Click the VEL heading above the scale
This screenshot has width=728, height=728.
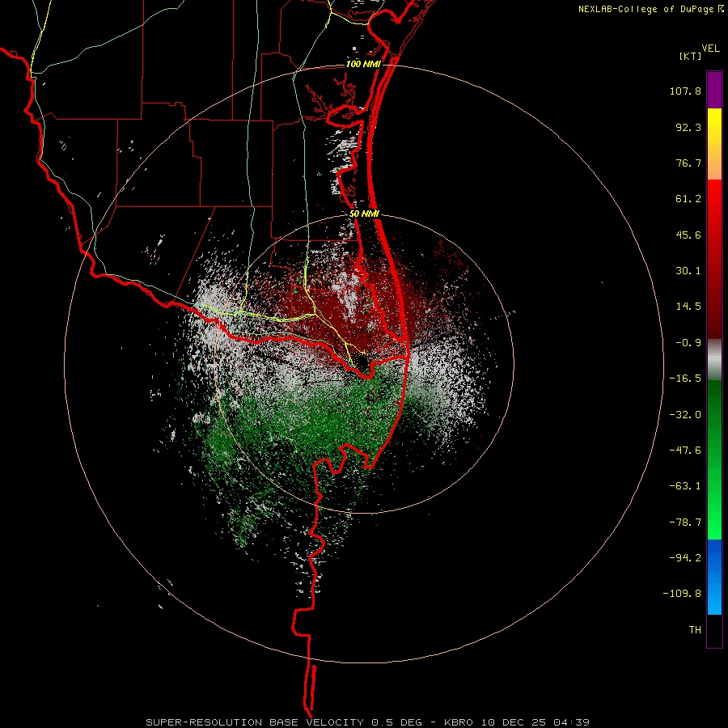(710, 49)
